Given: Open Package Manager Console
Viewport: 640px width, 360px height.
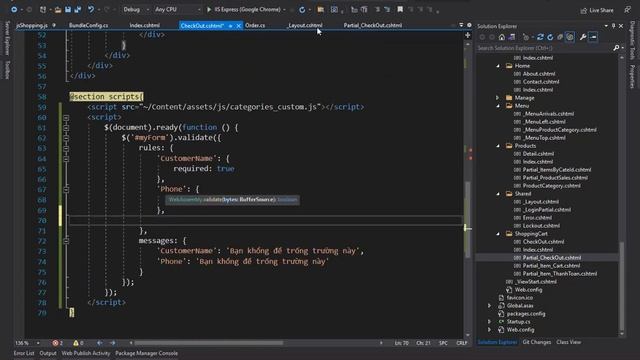Looking at the screenshot, I should [147, 353].
